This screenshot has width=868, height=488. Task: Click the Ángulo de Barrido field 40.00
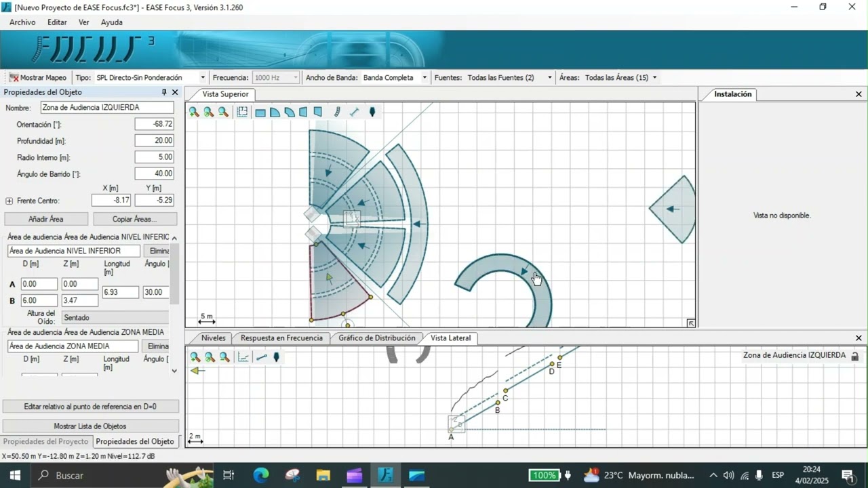click(154, 174)
